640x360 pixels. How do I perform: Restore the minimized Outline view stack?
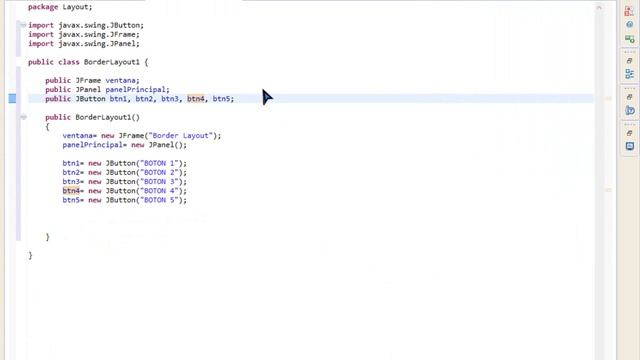point(629,60)
